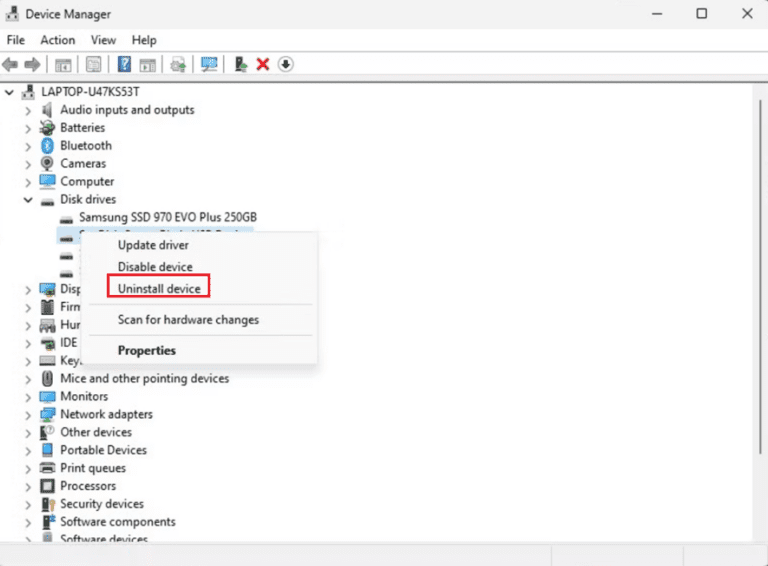Expand the Monitors chevron
The width and height of the screenshot is (768, 566).
(28, 398)
